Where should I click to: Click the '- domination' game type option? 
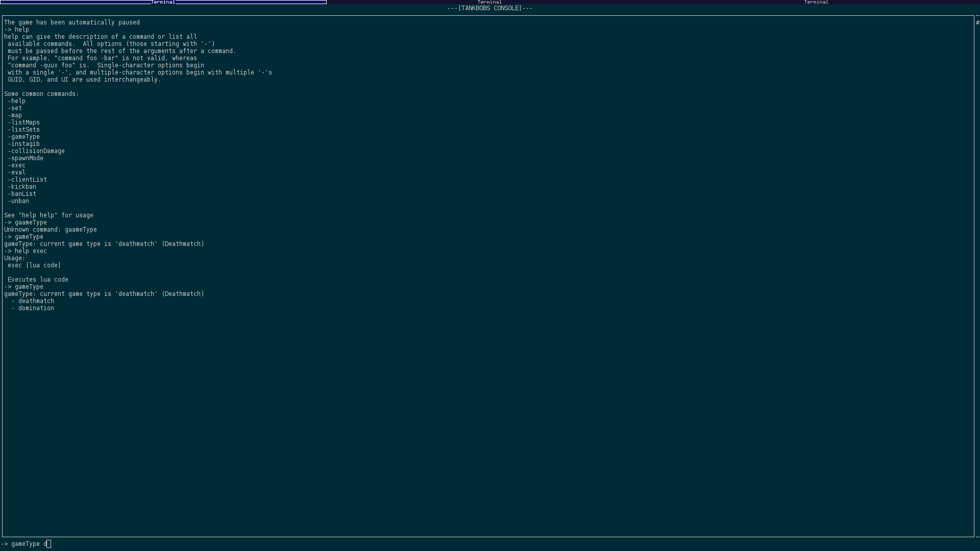pos(33,308)
